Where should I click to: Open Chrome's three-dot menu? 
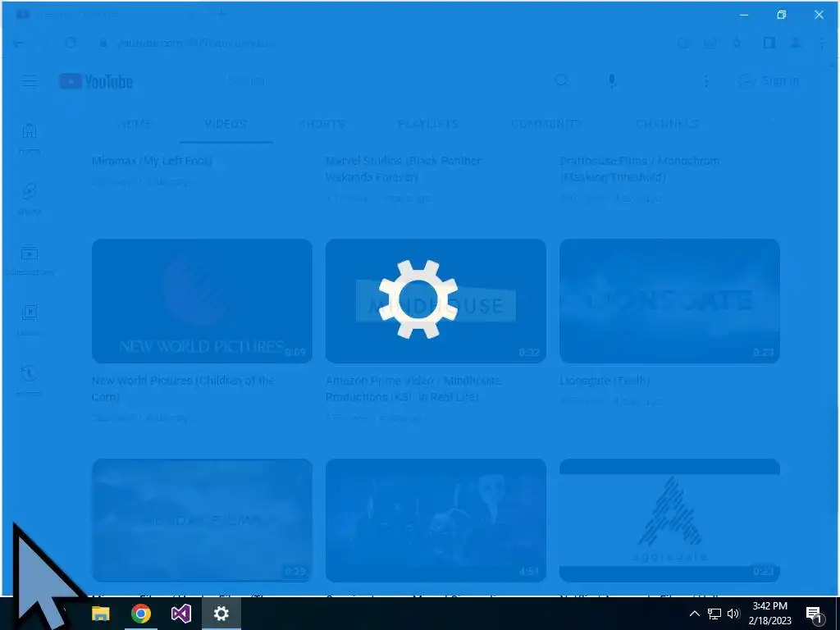point(822,43)
